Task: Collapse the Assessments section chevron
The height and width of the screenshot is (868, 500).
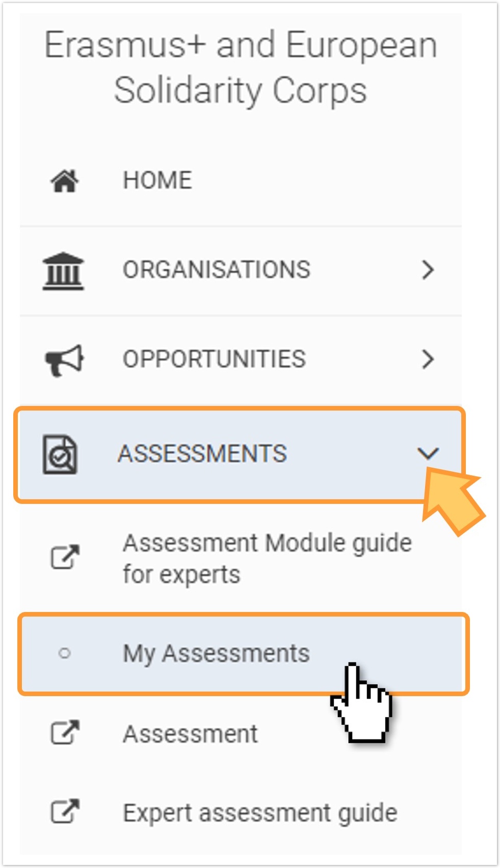Action: tap(428, 453)
